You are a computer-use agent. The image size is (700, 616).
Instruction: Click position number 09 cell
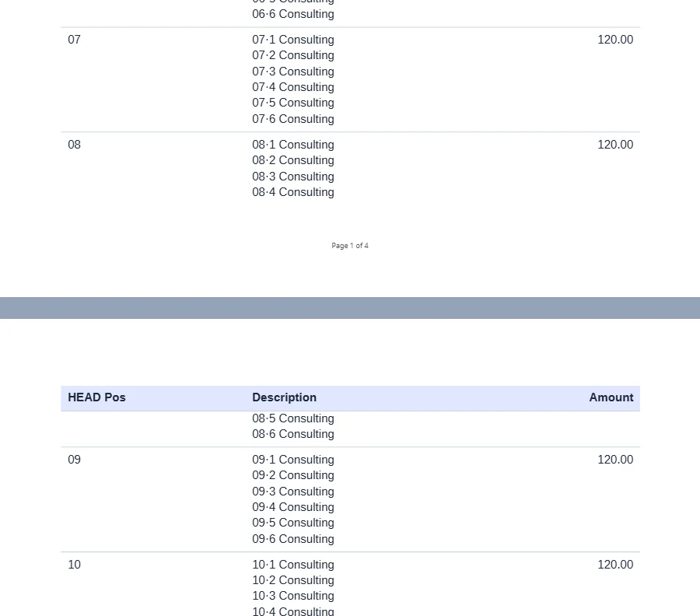point(74,460)
